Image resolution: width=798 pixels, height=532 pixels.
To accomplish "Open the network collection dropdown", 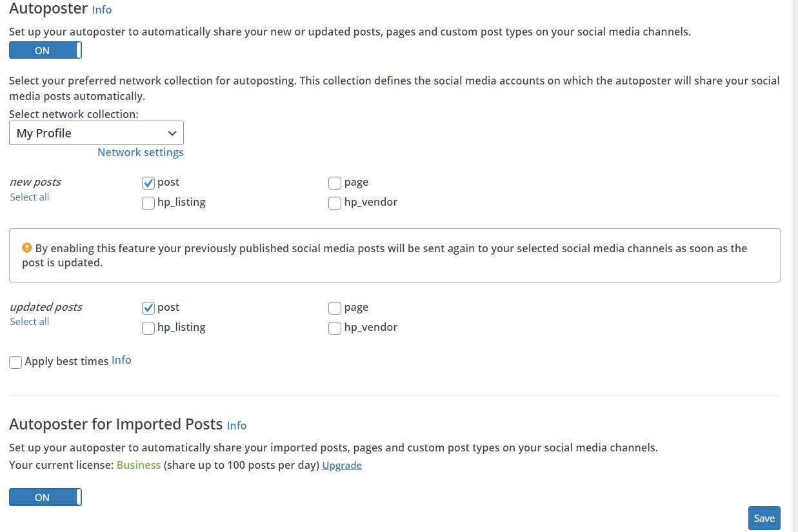I will (96, 133).
